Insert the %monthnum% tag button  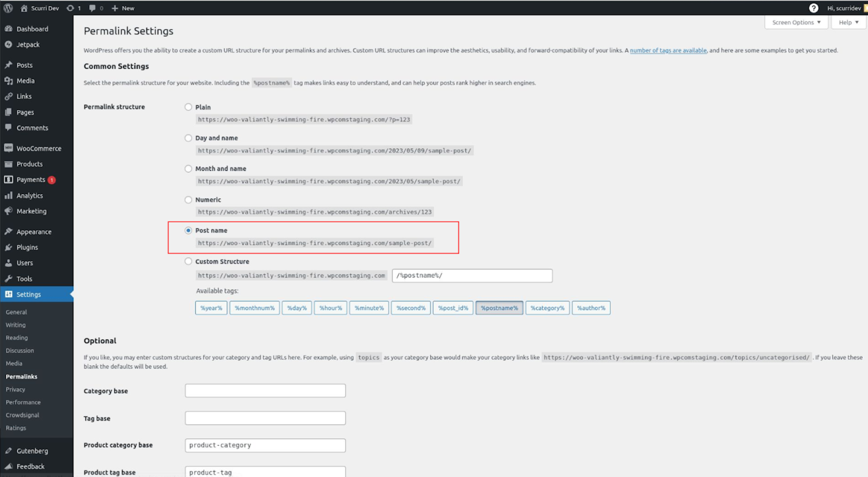click(254, 308)
